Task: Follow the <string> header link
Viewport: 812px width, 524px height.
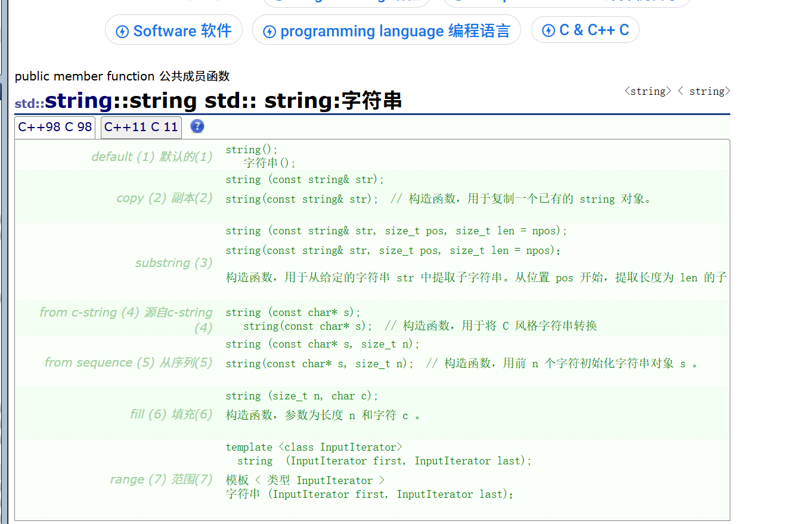Action: coord(648,91)
